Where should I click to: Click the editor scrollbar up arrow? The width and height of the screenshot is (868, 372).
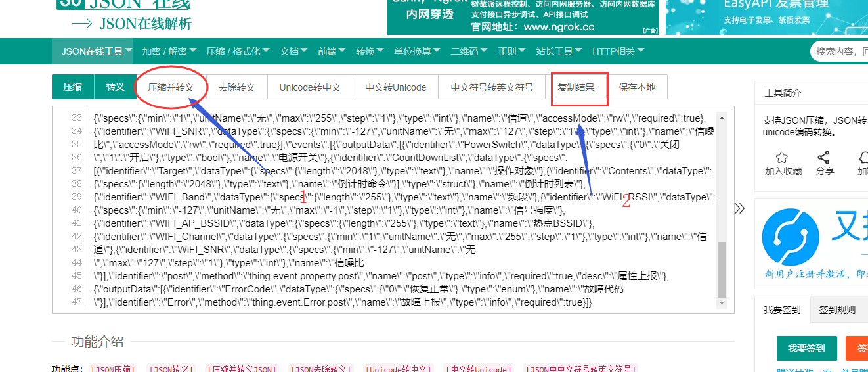click(722, 117)
